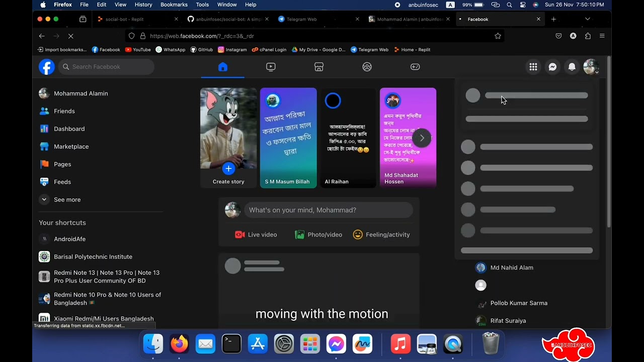Image resolution: width=644 pixels, height=362 pixels.
Task: Click the red Live video camera icon
Action: coord(240,235)
